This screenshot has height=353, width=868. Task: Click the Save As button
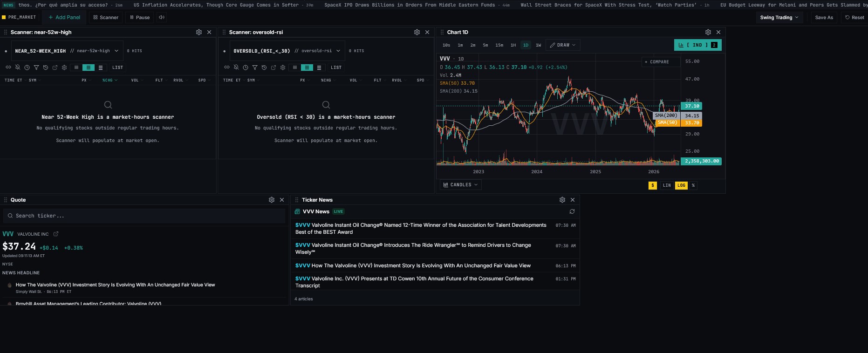[824, 17]
